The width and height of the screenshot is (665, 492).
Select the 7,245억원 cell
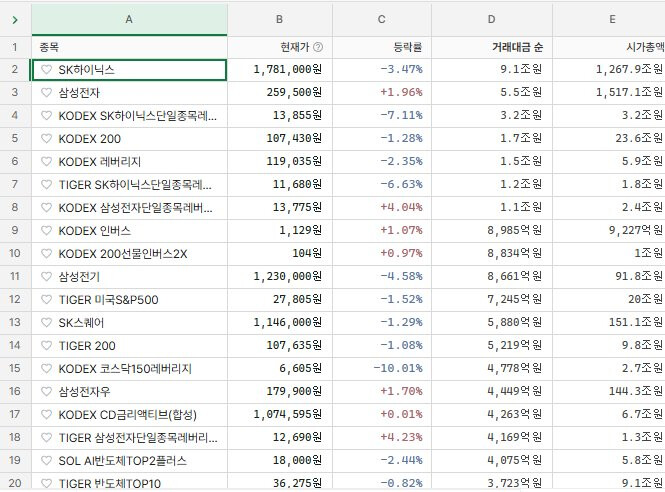tap(492, 299)
